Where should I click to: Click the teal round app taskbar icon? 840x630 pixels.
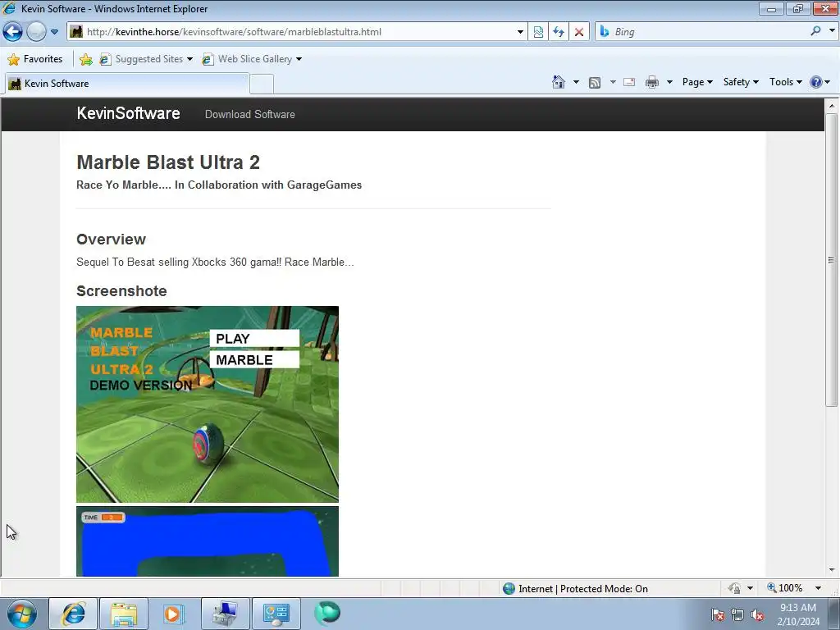tap(326, 613)
